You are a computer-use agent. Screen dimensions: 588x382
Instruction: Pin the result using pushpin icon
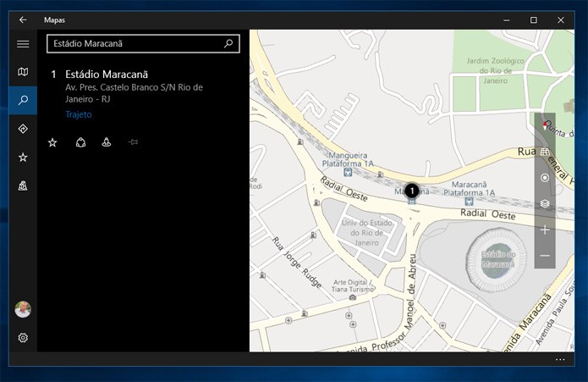click(133, 142)
